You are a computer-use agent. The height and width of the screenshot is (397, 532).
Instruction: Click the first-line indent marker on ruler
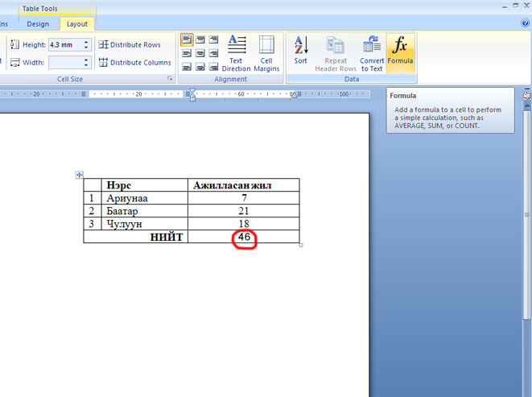point(192,91)
